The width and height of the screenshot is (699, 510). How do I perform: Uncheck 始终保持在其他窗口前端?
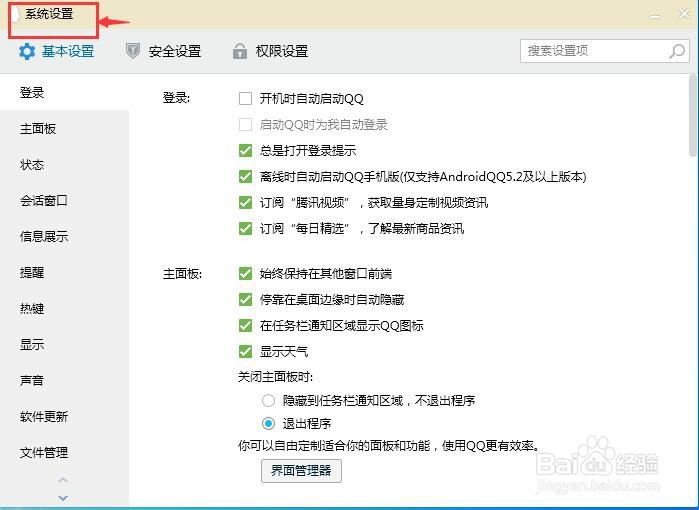tap(245, 273)
